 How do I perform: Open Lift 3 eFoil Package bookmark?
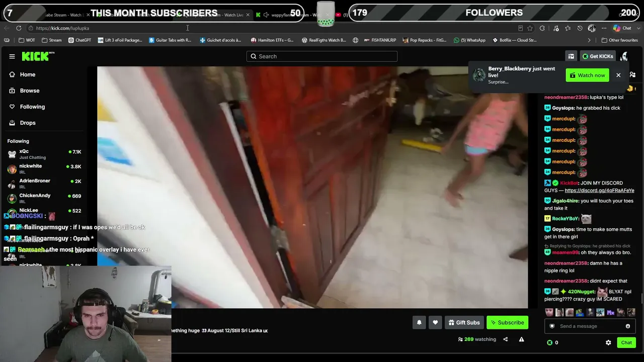(x=120, y=40)
